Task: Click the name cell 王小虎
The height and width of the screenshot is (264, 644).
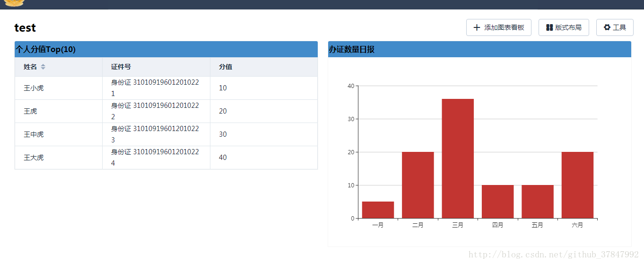Action: click(59, 88)
